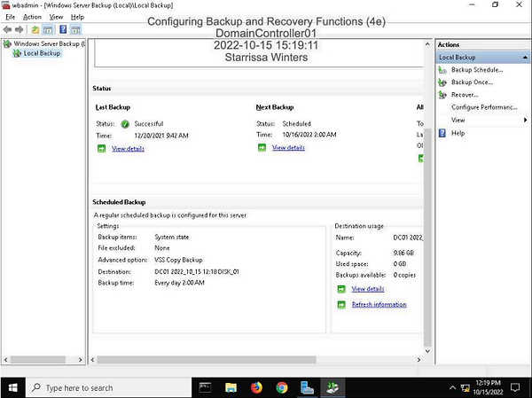The width and height of the screenshot is (532, 398).
Task: Click green arrow icon beside Next Backup details
Action: (x=262, y=148)
